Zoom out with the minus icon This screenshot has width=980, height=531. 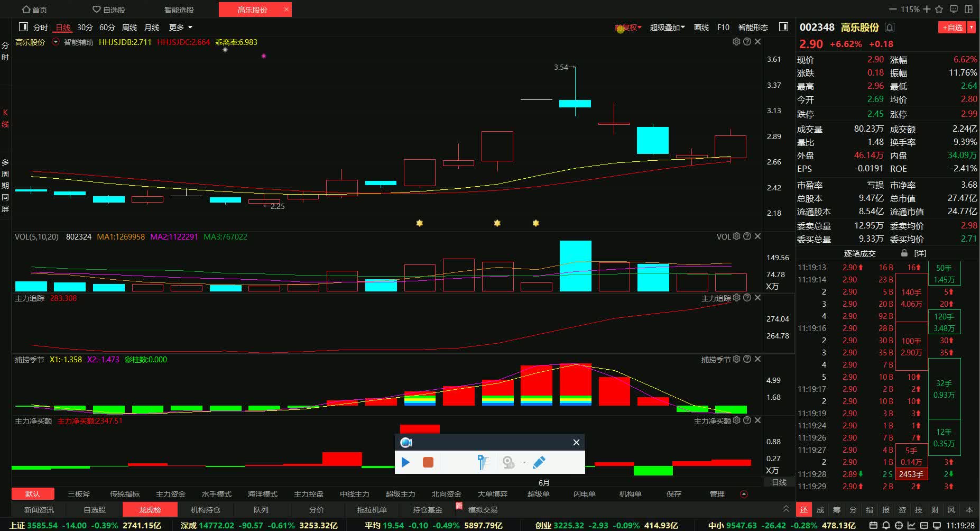(893, 10)
